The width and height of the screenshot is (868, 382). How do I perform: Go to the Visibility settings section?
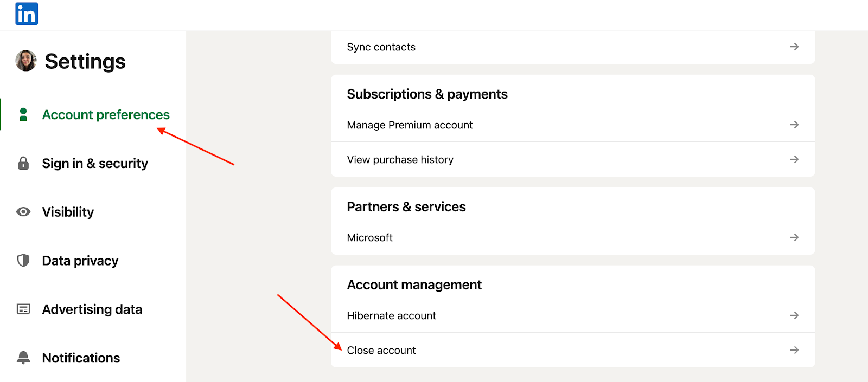pyautogui.click(x=68, y=212)
